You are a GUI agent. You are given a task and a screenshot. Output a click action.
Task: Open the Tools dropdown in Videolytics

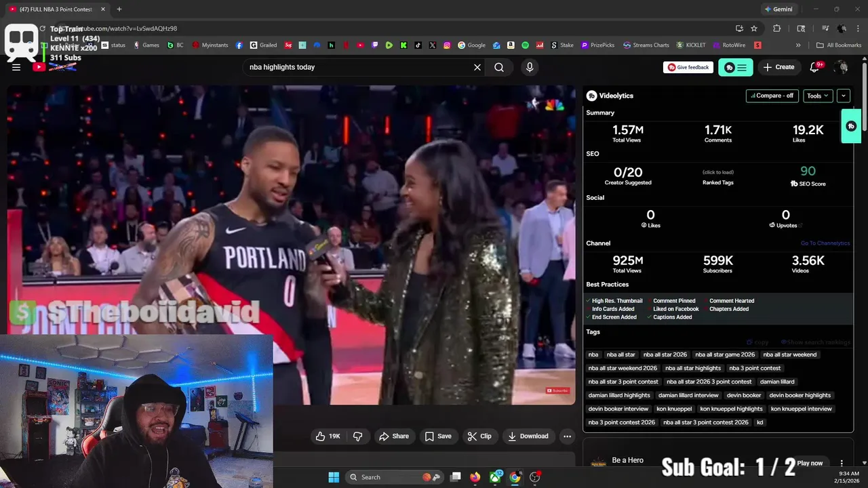coord(818,96)
